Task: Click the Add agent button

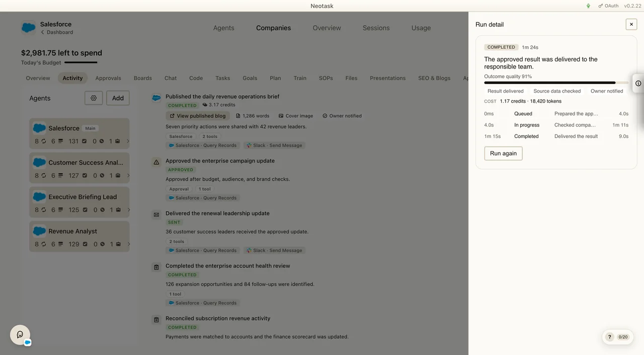Action: [x=118, y=98]
